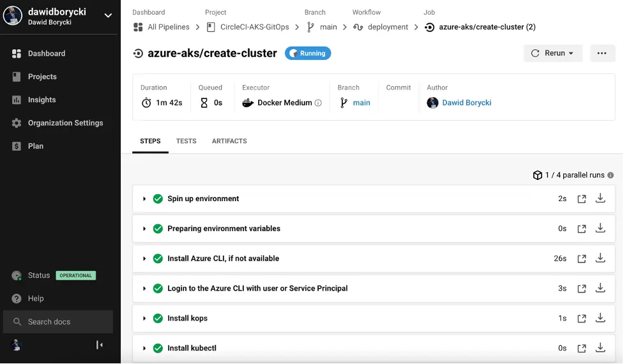This screenshot has height=364, width=624.
Task: Go to Insights in the sidebar
Action: coord(42,100)
